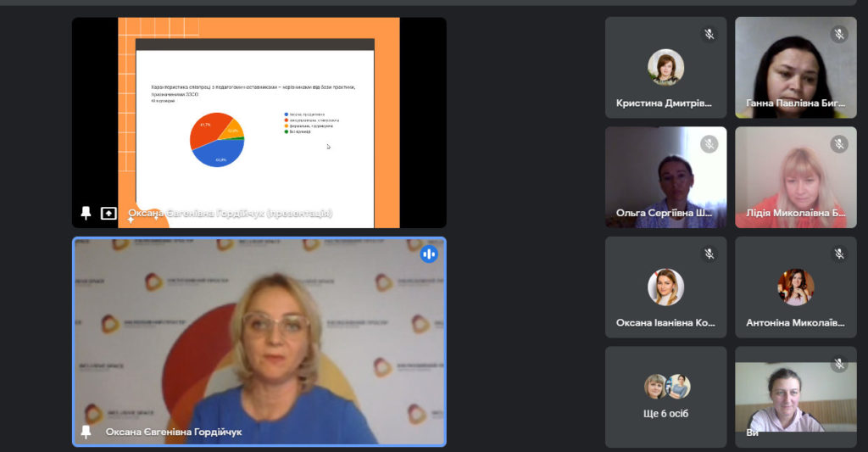Click the paired avatars above 'Ще 6 осіб'
Screen dimensions: 868x452
[x=666, y=387]
